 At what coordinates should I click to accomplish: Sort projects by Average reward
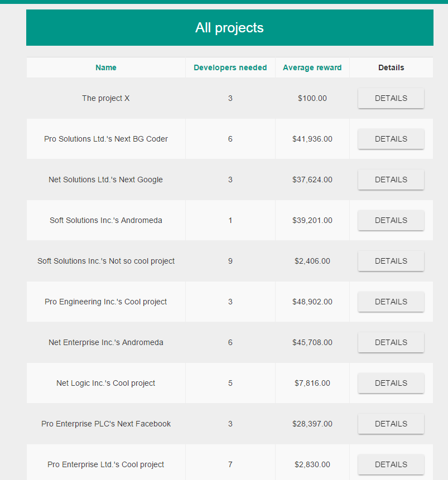click(x=312, y=67)
